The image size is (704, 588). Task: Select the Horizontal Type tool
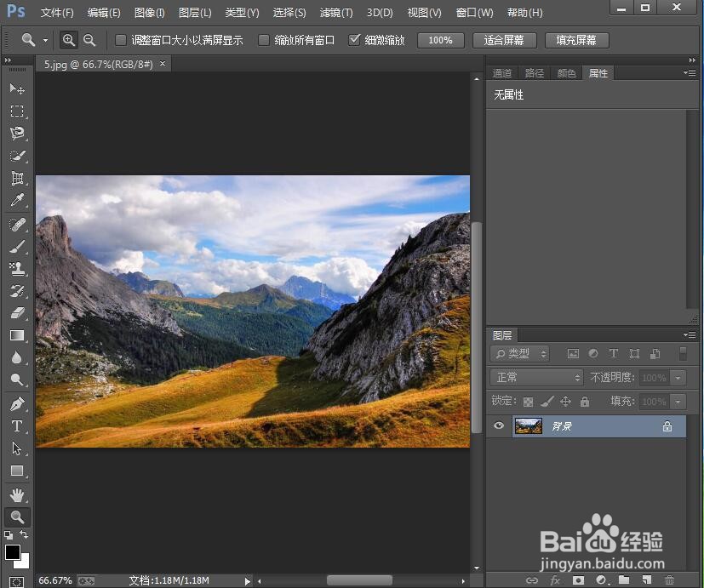coord(17,426)
